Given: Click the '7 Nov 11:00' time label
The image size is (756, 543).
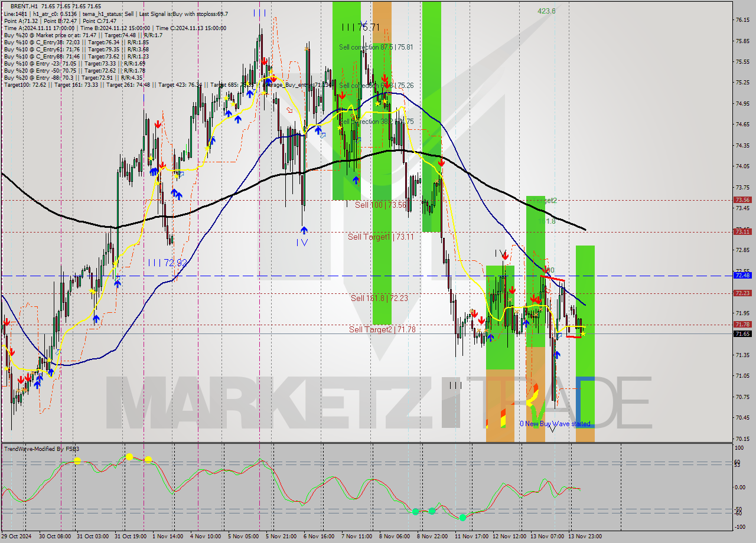Looking at the screenshot, I should click(x=357, y=537).
